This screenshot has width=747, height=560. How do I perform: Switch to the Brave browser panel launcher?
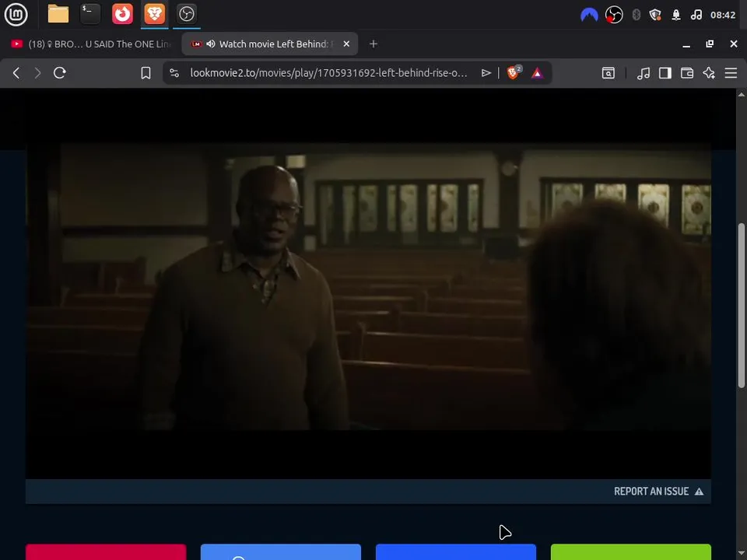(154, 14)
